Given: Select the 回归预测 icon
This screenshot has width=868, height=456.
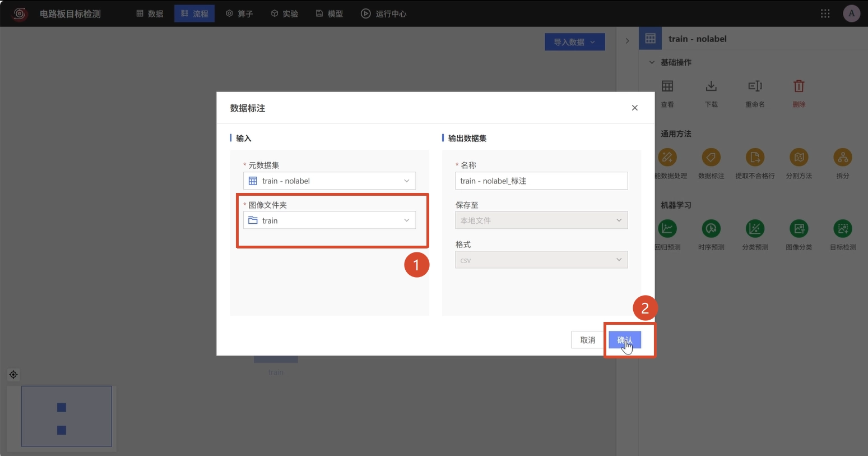Looking at the screenshot, I should point(667,229).
